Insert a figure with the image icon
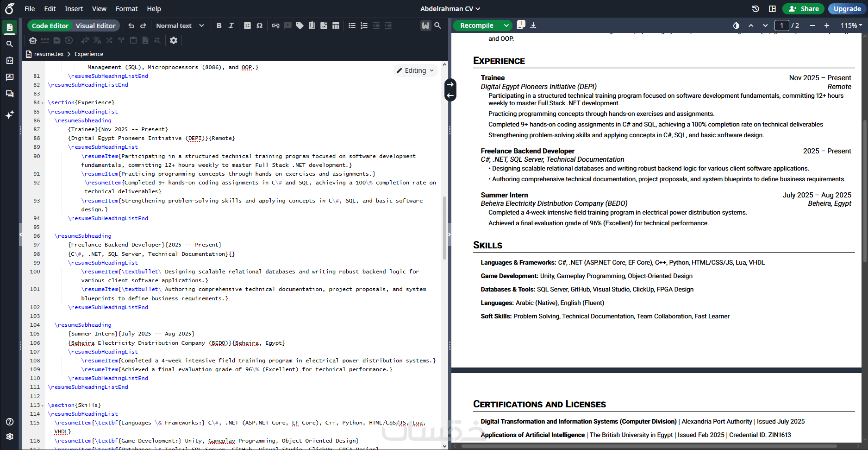The width and height of the screenshot is (868, 450). point(324,26)
